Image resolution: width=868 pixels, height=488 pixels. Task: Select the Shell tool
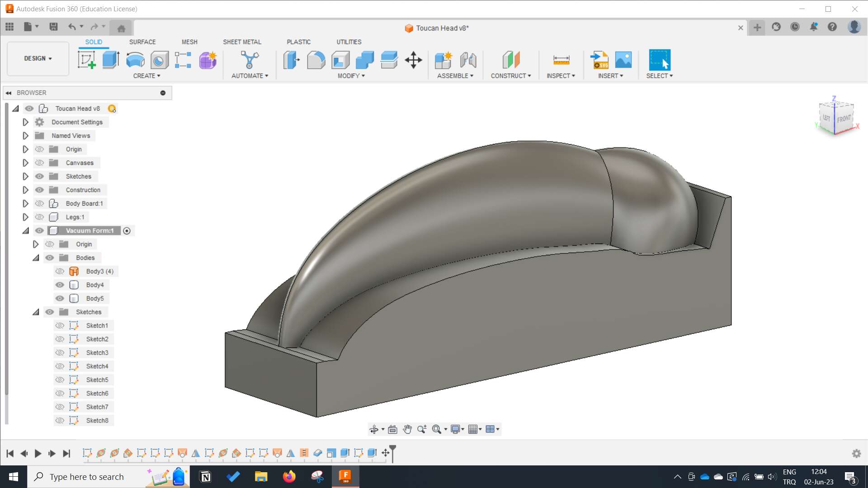click(x=340, y=60)
